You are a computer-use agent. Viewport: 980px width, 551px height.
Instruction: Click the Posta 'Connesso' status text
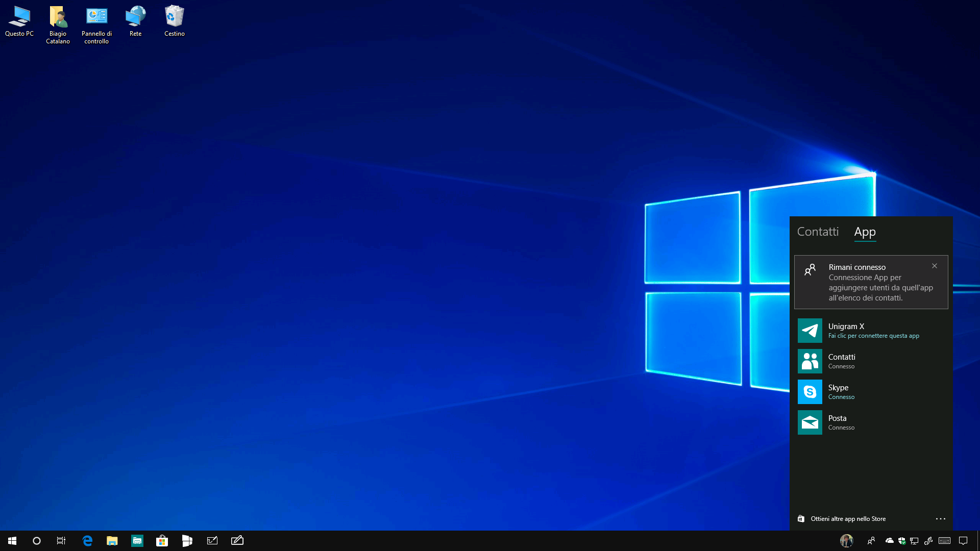click(x=841, y=428)
